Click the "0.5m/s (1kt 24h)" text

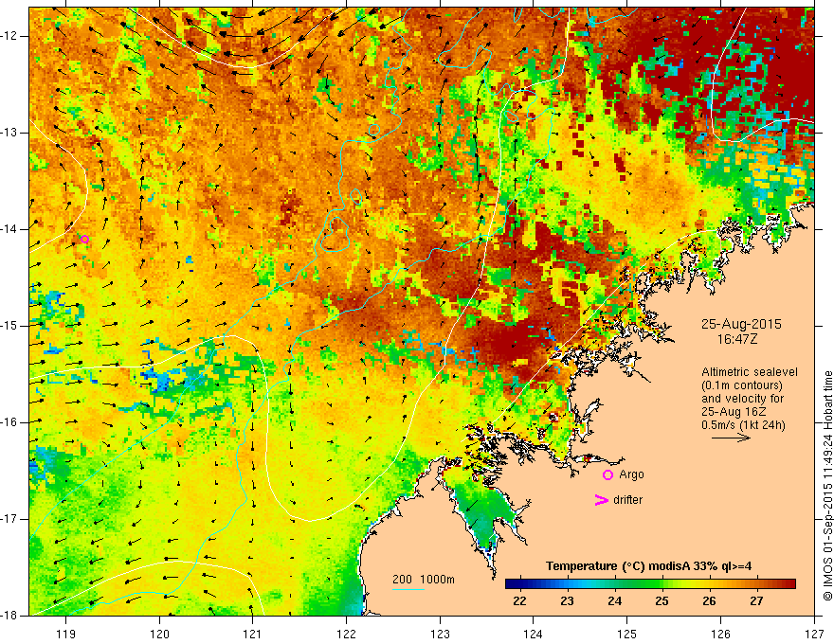coord(743,425)
